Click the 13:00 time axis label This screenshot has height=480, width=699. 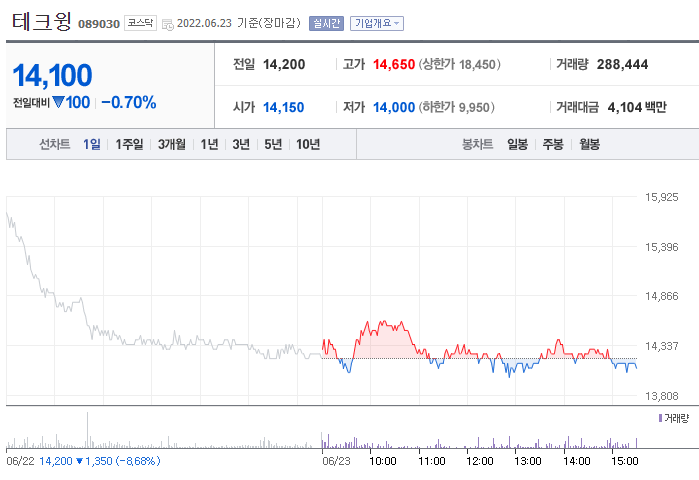pyautogui.click(x=528, y=461)
